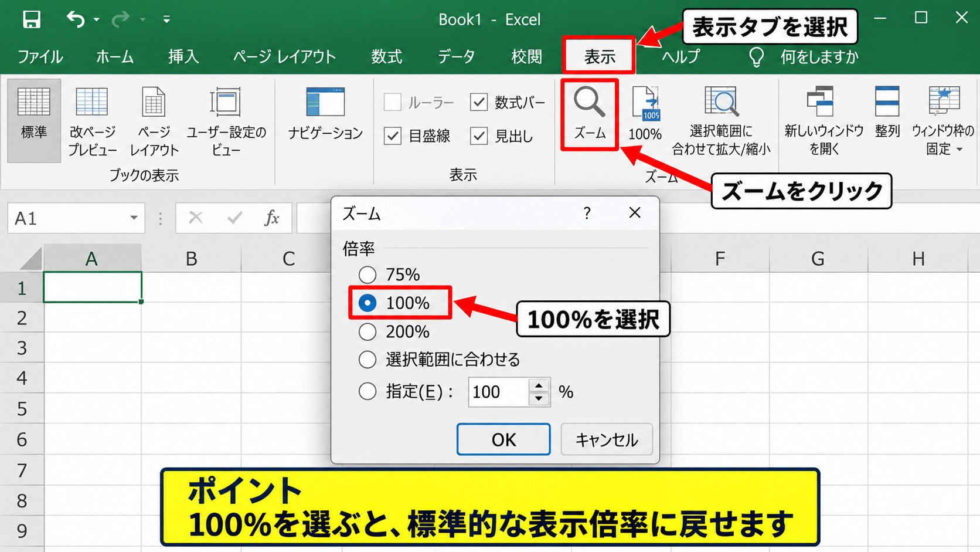
Task: Switch to ページ レイアウト view
Action: click(x=154, y=121)
